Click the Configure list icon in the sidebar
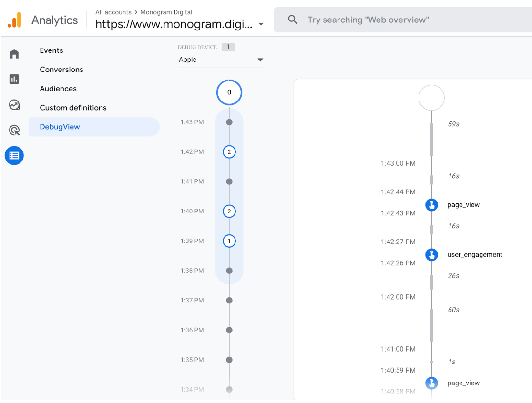The height and width of the screenshot is (403, 532). tap(14, 155)
